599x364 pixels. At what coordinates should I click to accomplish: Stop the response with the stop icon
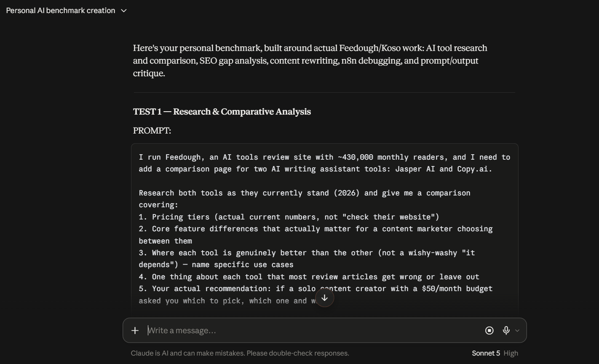click(x=489, y=331)
